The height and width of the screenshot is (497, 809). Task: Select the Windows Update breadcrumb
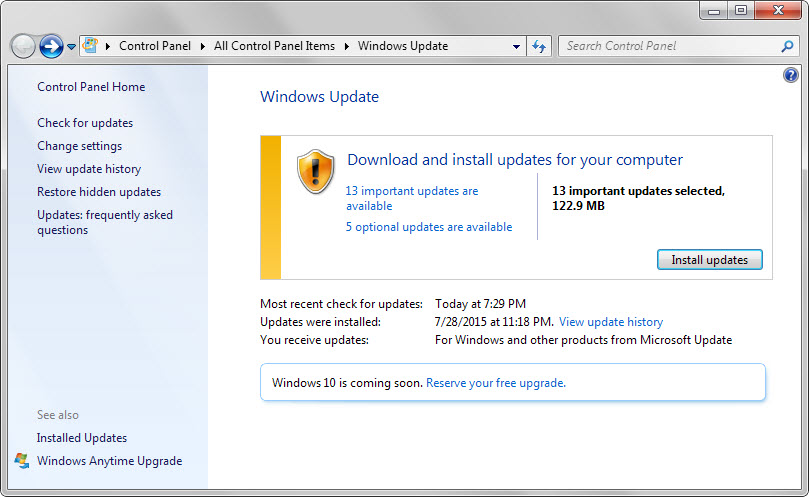pos(403,46)
